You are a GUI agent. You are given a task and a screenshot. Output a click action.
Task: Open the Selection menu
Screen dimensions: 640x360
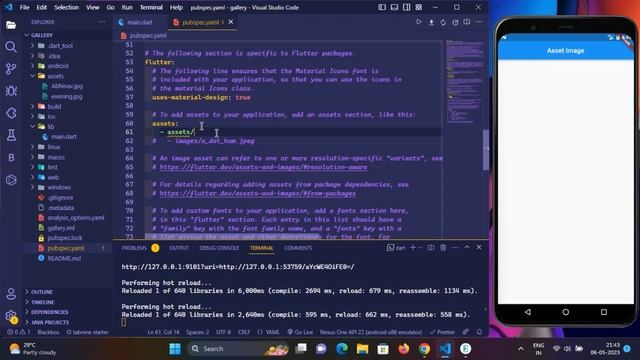[x=67, y=7]
